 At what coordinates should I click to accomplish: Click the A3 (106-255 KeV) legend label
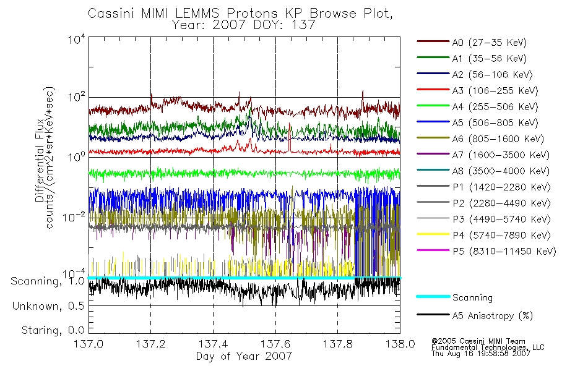click(x=495, y=91)
